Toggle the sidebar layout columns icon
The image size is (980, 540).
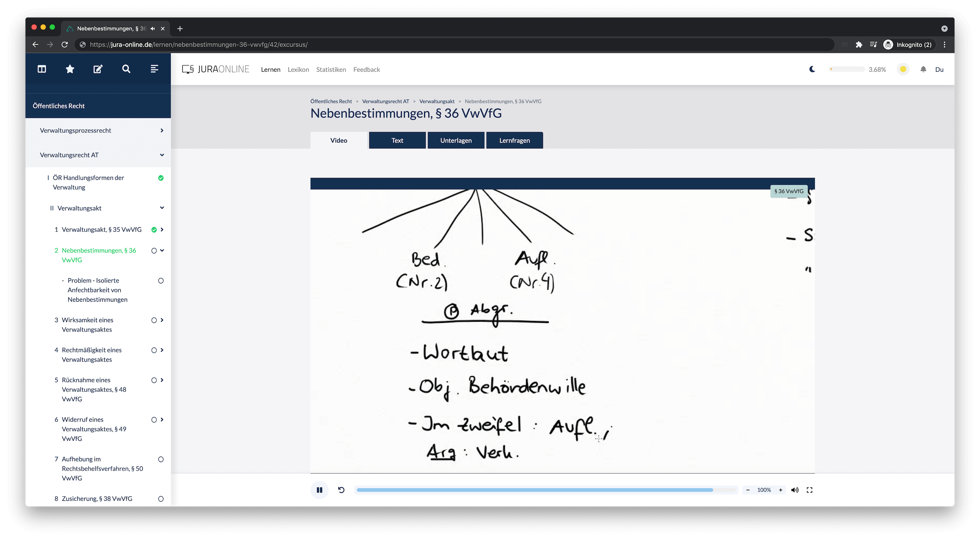click(42, 69)
